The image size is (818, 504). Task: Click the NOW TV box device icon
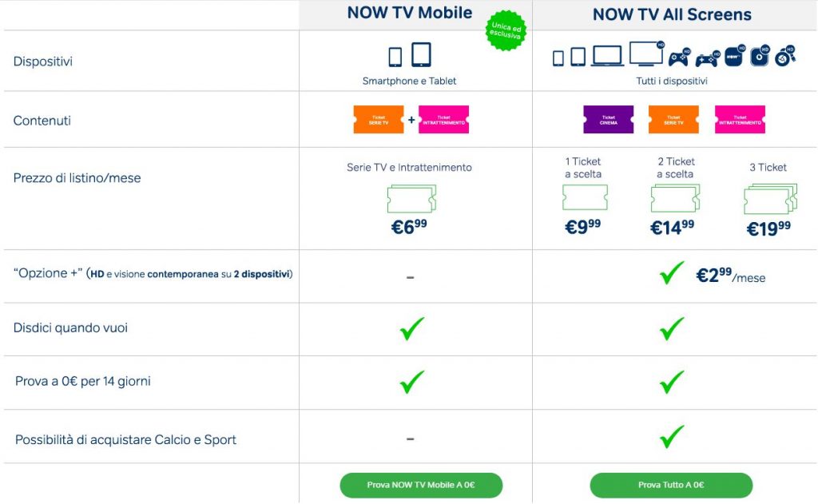tap(735, 56)
